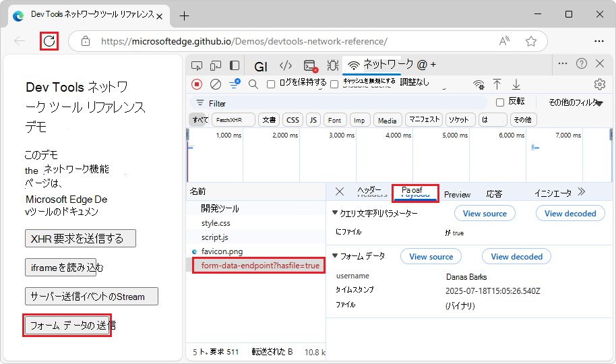The image size is (616, 364).
Task: Click the send form data button
Action: pyautogui.click(x=67, y=325)
